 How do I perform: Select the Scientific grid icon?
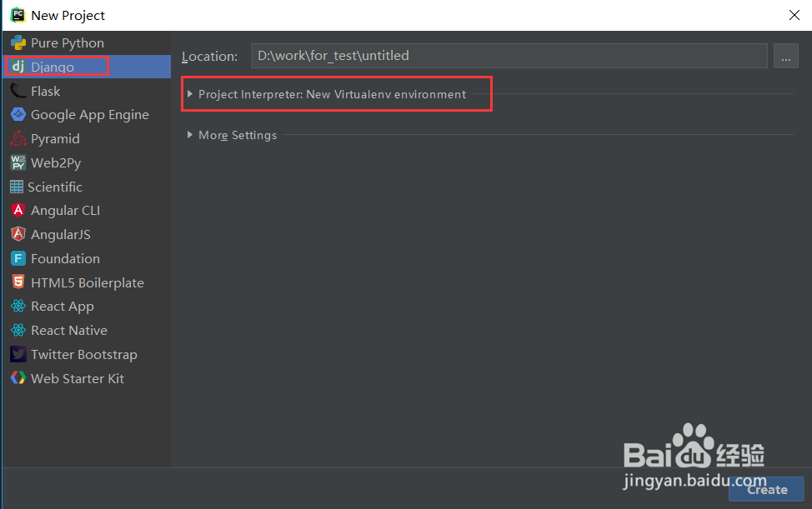coord(17,187)
